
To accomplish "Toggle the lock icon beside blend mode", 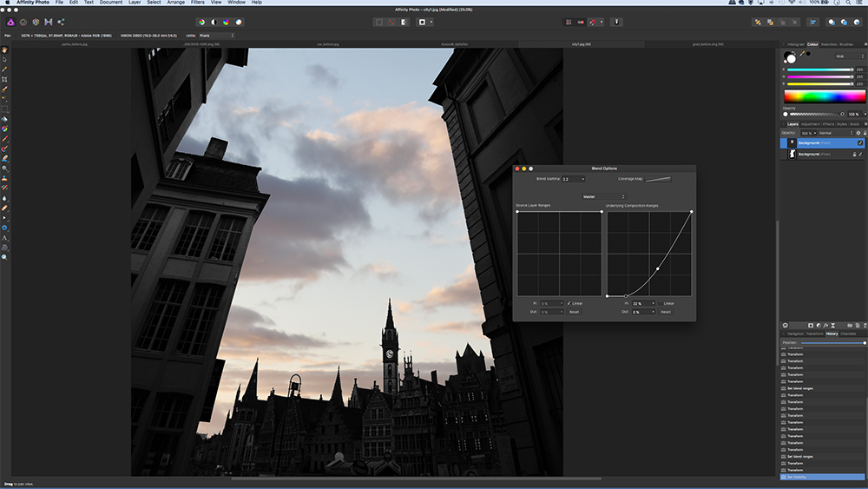I will (x=865, y=133).
